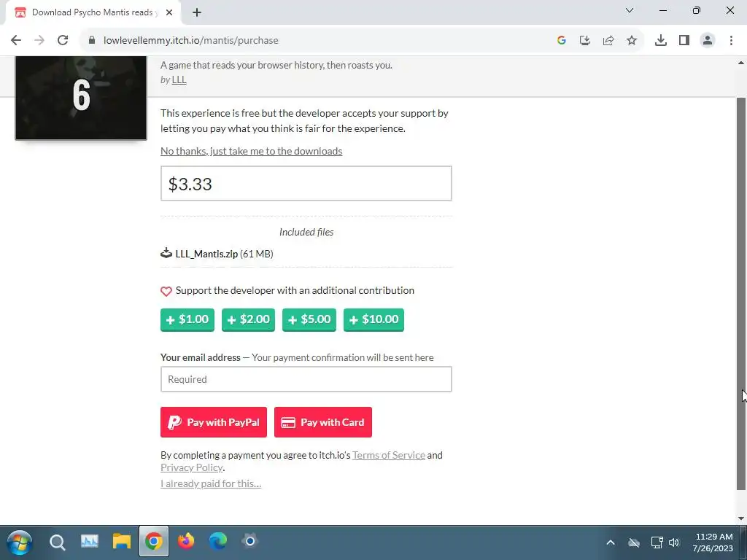The width and height of the screenshot is (747, 560).
Task: Select the Download Psycho Mantis tab
Action: coord(93,12)
